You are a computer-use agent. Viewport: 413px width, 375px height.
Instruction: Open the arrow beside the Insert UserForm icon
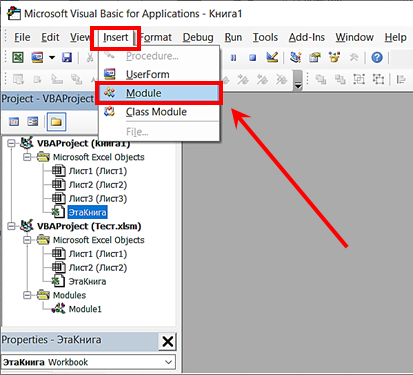(x=52, y=58)
